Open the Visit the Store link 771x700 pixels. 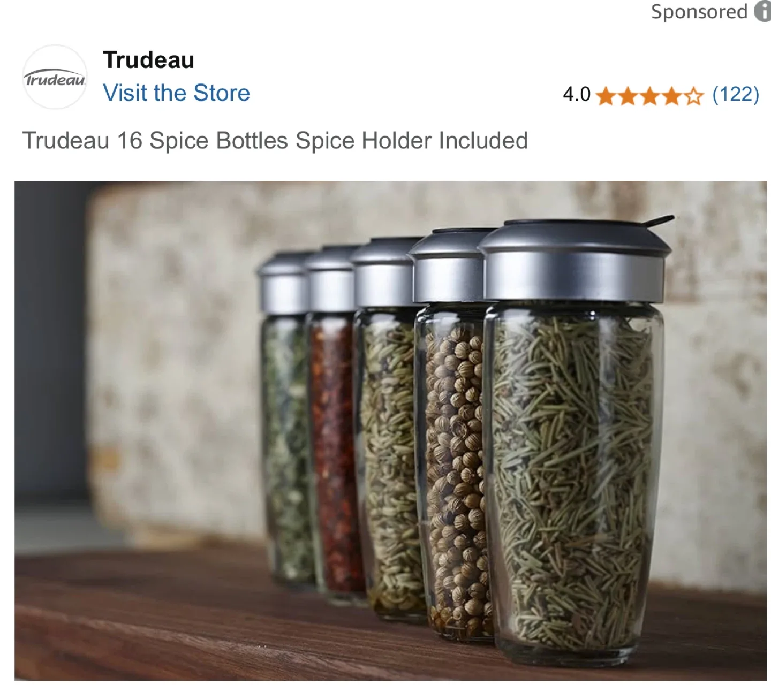point(176,93)
